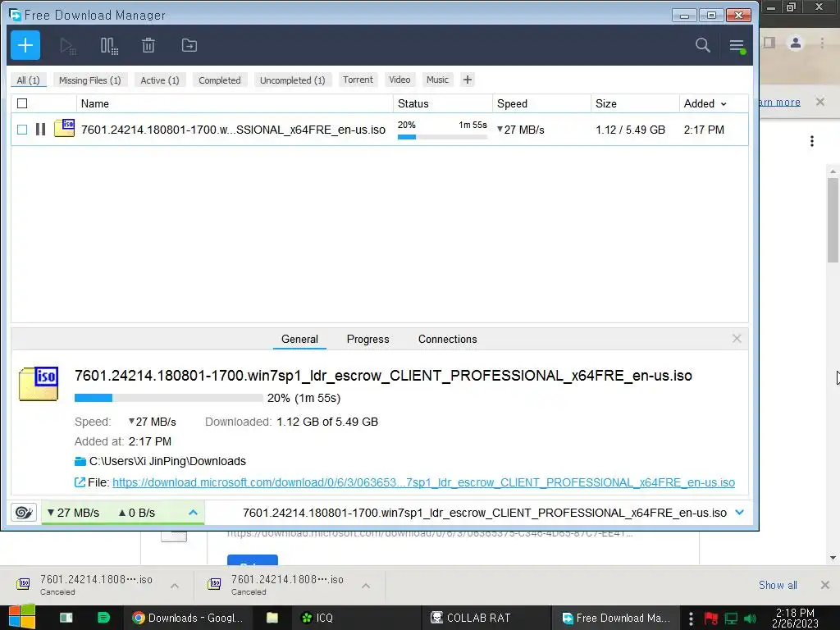Dismiss Chrome banner next to learn more
840x630 pixels.
click(x=820, y=102)
